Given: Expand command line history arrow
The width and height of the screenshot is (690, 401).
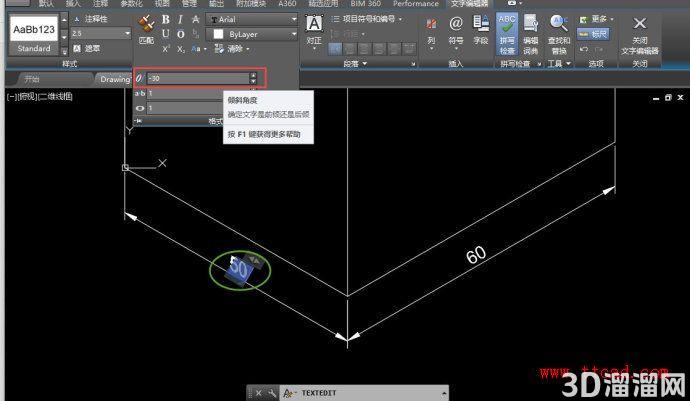Looking at the screenshot, I should 444,393.
